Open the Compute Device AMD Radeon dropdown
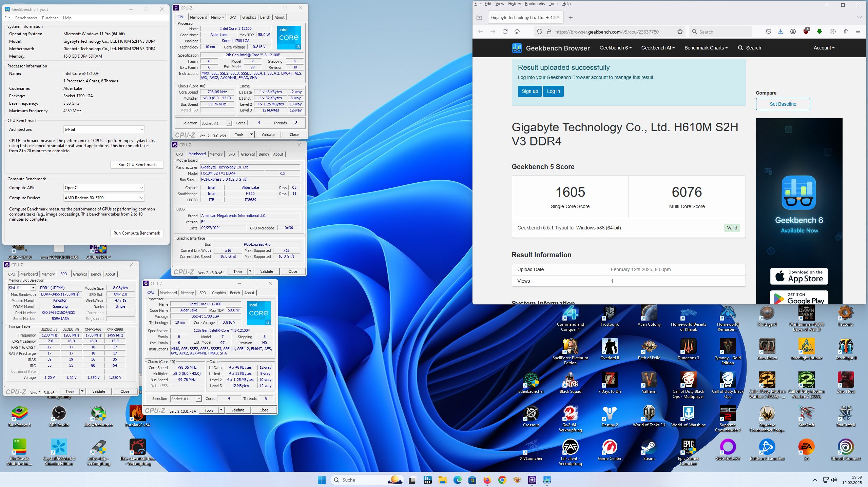The width and height of the screenshot is (868, 487). point(104,198)
